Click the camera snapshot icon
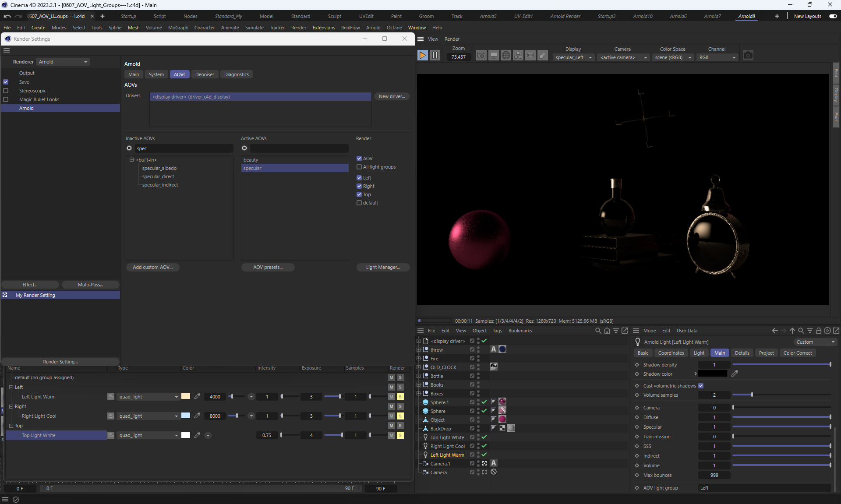 pos(748,55)
